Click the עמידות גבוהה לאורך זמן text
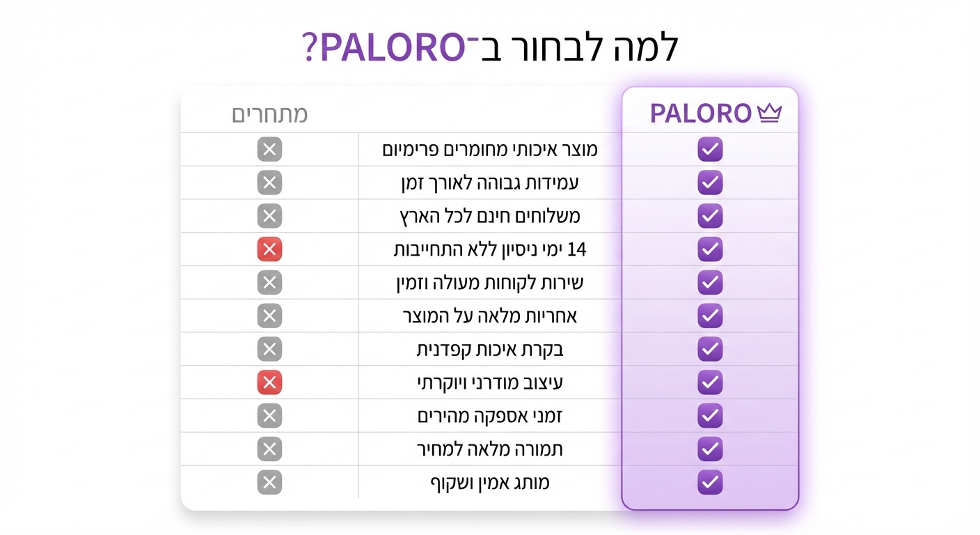The image size is (980, 535). (490, 183)
